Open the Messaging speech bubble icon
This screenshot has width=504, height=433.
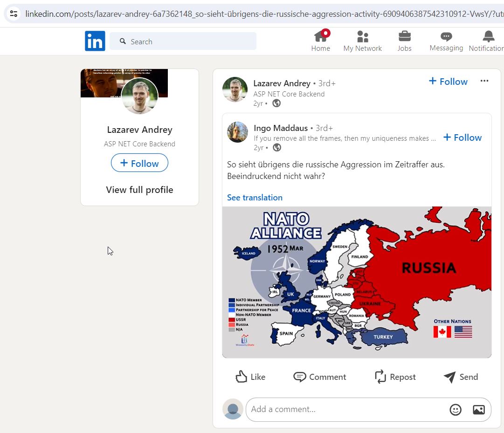446,36
